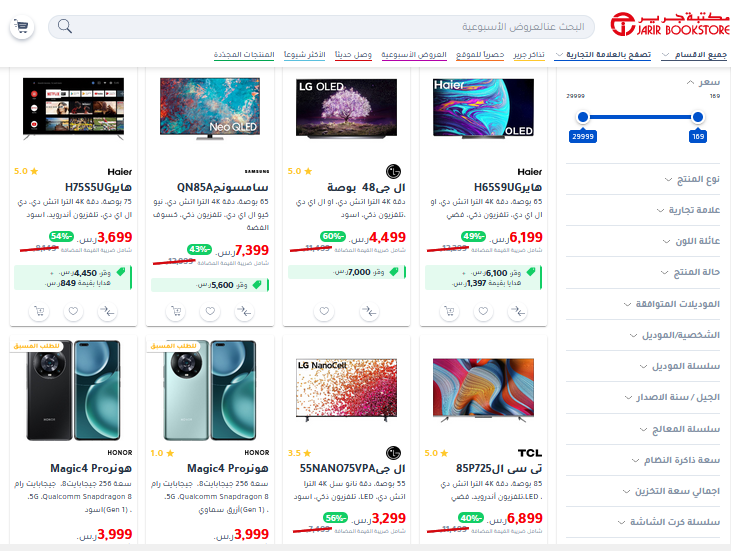Viewport: 731px width, 551px height.
Task: Expand the الجيل / سنة الاصدار filter
Action: [672, 397]
